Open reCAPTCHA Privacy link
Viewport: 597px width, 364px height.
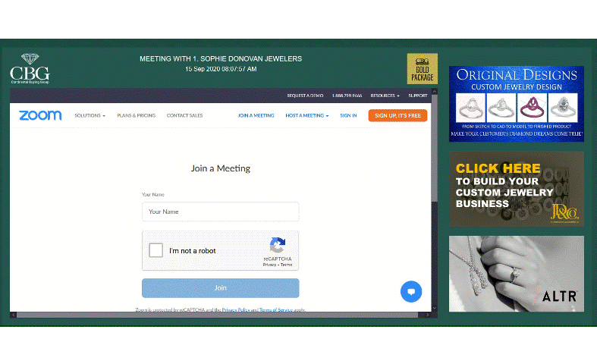[269, 265]
